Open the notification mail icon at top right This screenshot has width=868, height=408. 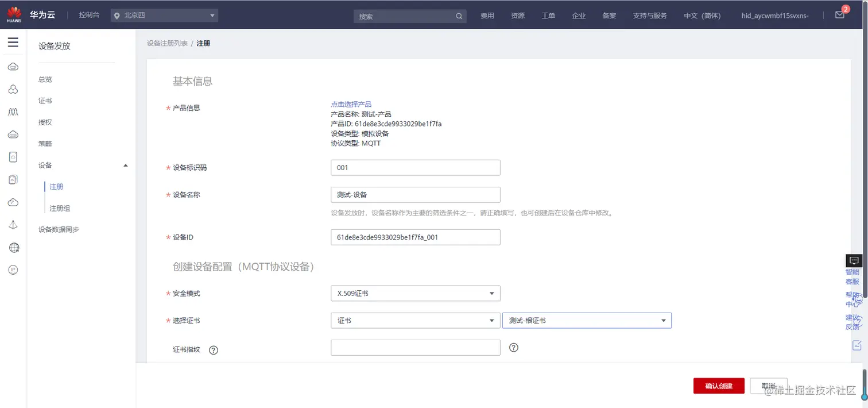click(839, 15)
